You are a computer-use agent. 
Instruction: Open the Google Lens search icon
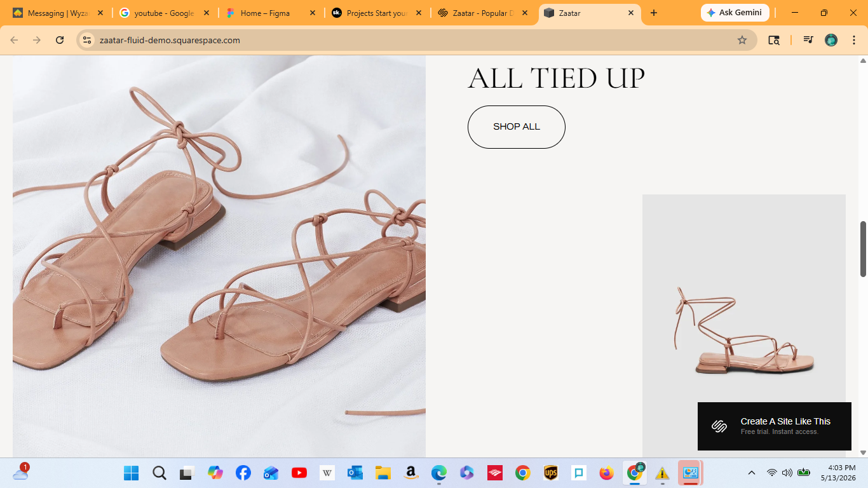(x=773, y=40)
